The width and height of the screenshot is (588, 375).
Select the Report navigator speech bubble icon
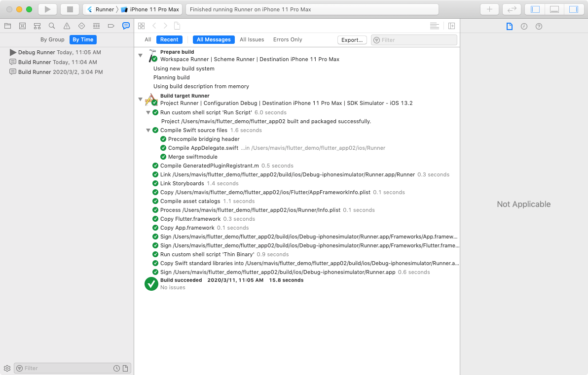(x=126, y=26)
